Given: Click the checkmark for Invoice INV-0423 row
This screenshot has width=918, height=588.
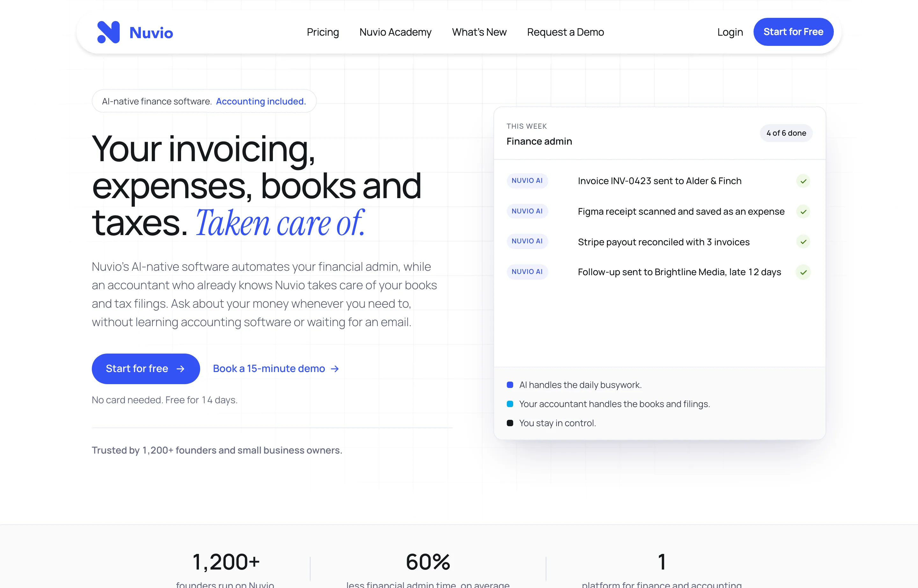Looking at the screenshot, I should (x=803, y=181).
